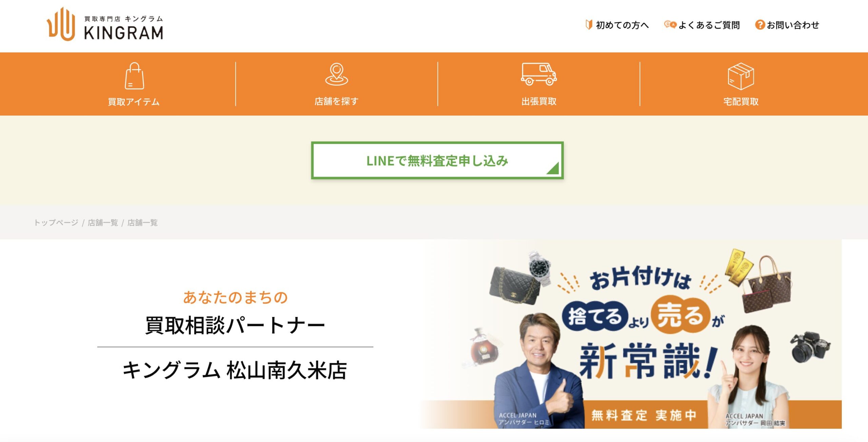Click the LINEで無料査定申し込み button
Image resolution: width=868 pixels, height=442 pixels.
(x=437, y=160)
